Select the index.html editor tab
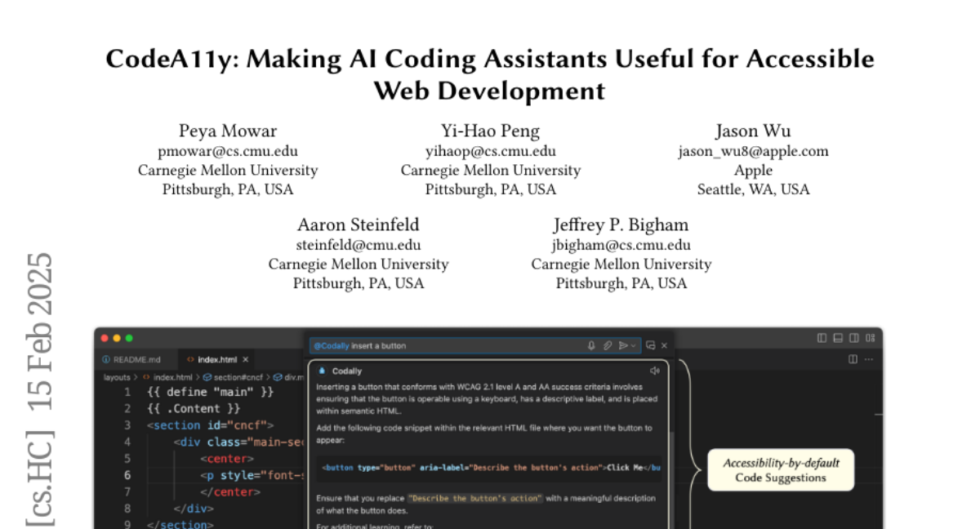980x529 pixels. [x=216, y=359]
